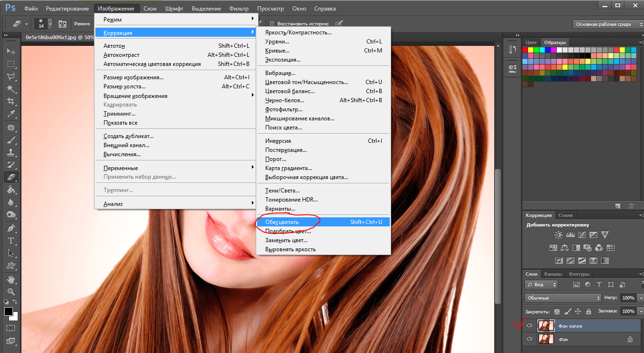Screen dimensions: 644x353
Task: Click the lock all layer padlock icon
Action: (588, 311)
